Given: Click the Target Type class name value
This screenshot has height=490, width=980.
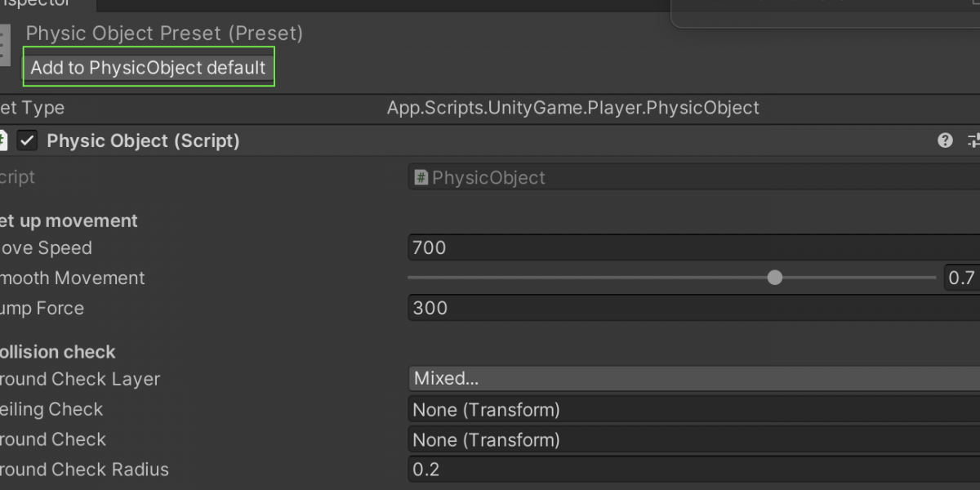Looking at the screenshot, I should click(572, 108).
